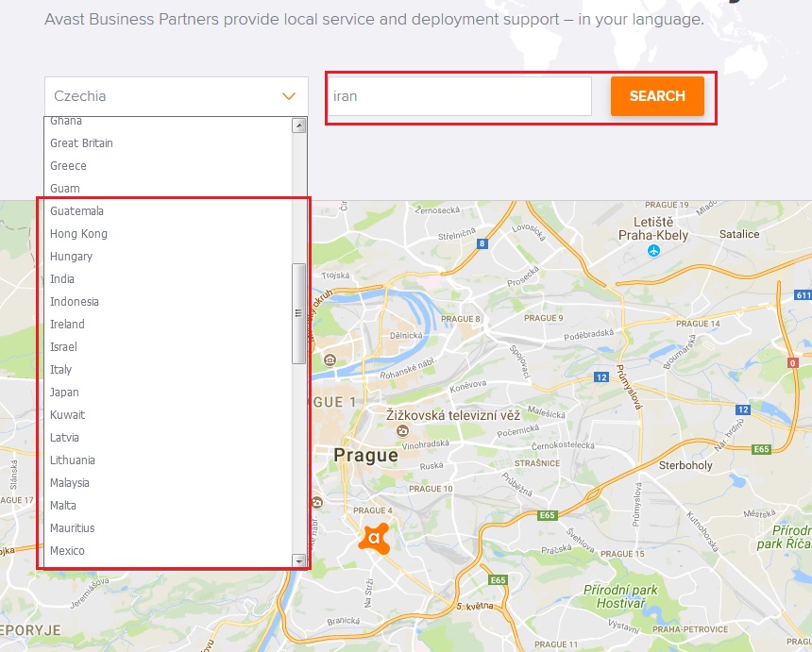This screenshot has width=812, height=652.
Task: Click the Letiště Praha-Kbely airport icon
Action: point(654,251)
